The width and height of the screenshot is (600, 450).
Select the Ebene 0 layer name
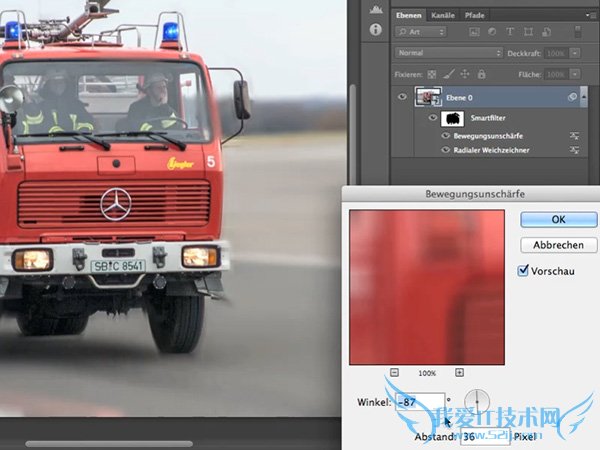459,98
